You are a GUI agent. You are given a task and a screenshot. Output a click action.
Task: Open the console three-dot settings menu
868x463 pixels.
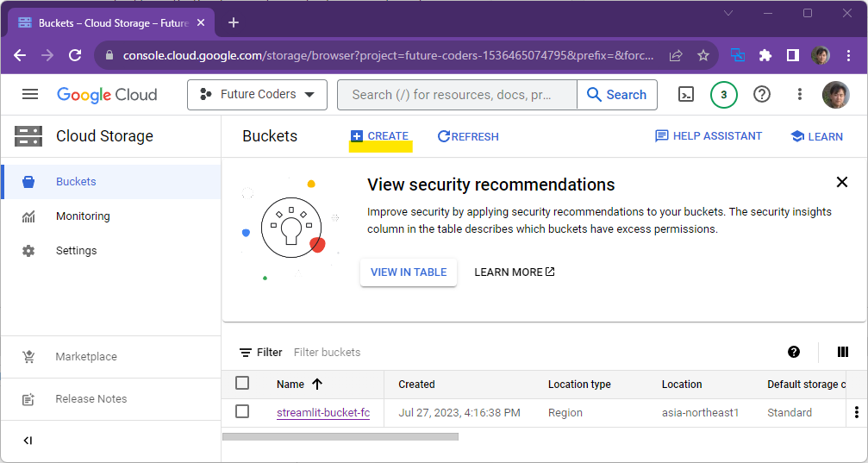tap(799, 95)
